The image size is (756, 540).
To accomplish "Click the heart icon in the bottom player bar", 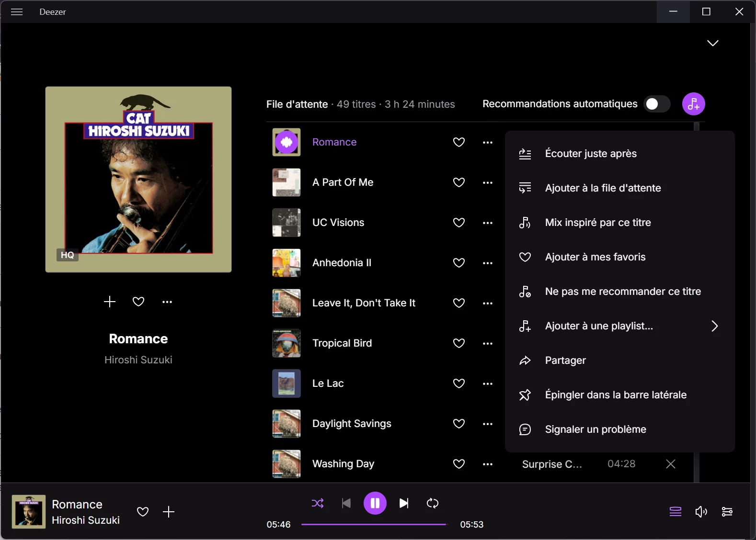I will 143,512.
